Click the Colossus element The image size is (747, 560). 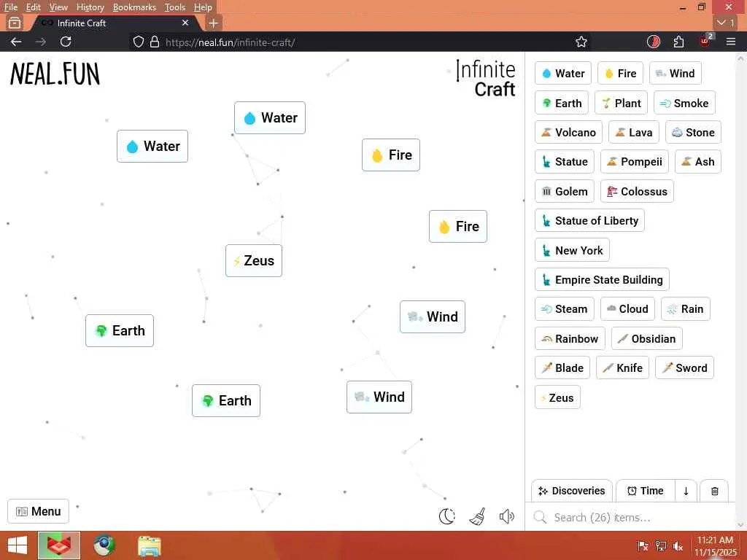tap(637, 192)
